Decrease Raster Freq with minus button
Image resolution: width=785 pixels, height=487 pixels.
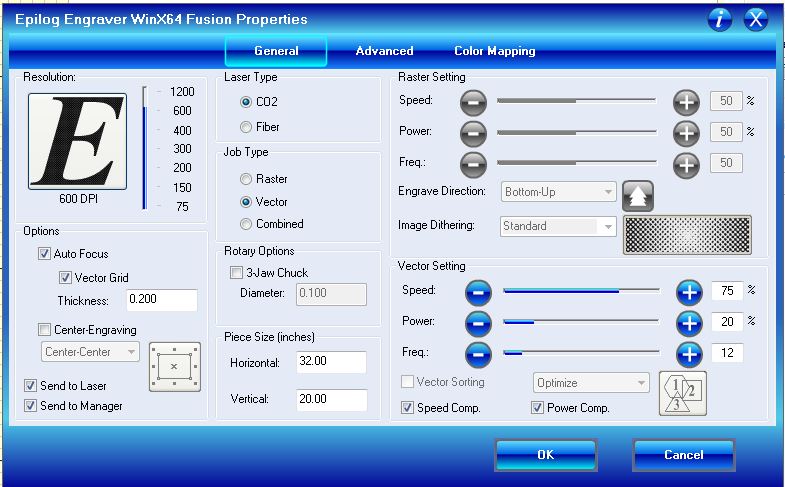coord(473,165)
